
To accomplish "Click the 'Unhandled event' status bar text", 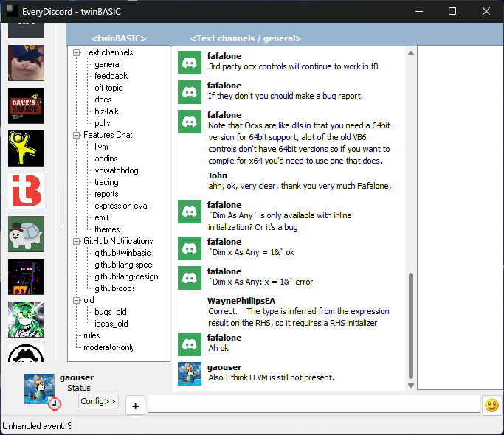I will [x=36, y=426].
